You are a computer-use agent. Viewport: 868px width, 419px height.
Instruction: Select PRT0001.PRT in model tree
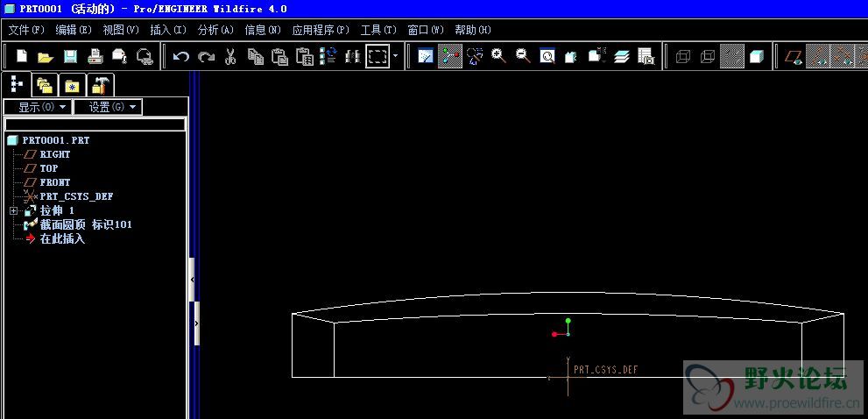pyautogui.click(x=55, y=140)
